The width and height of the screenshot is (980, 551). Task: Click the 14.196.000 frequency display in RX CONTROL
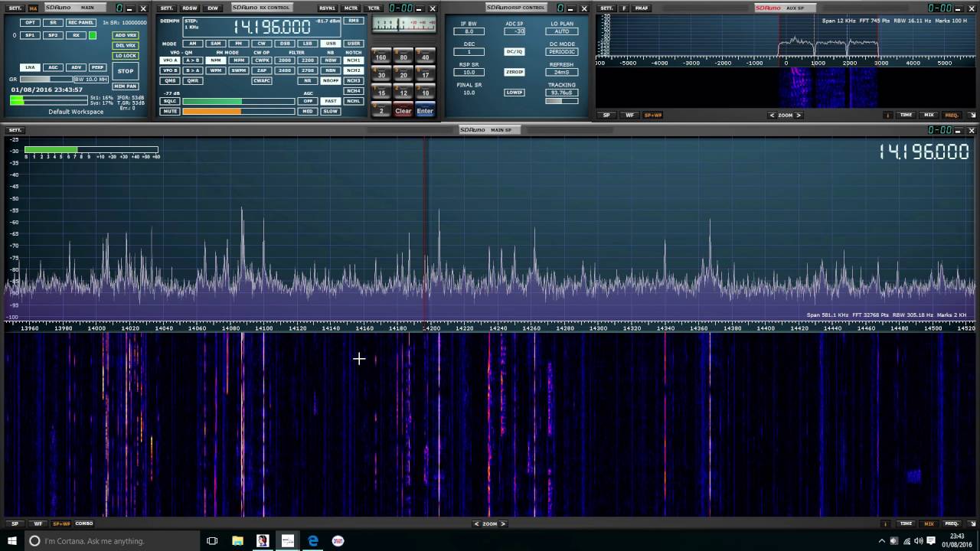pos(272,26)
